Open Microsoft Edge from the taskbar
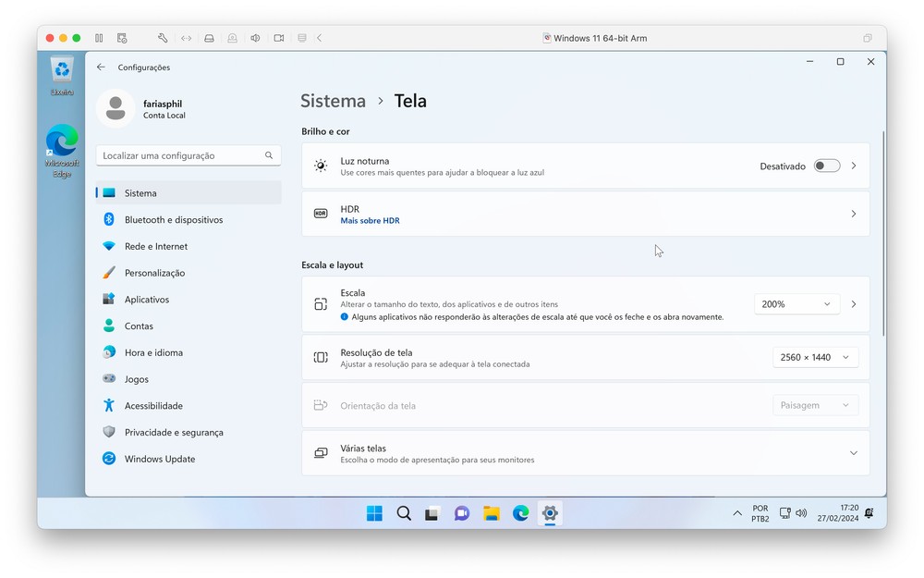 coord(520,513)
